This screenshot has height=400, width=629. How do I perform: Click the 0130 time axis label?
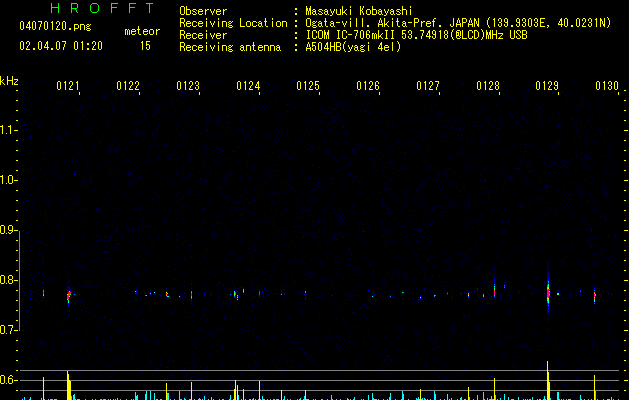607,86
